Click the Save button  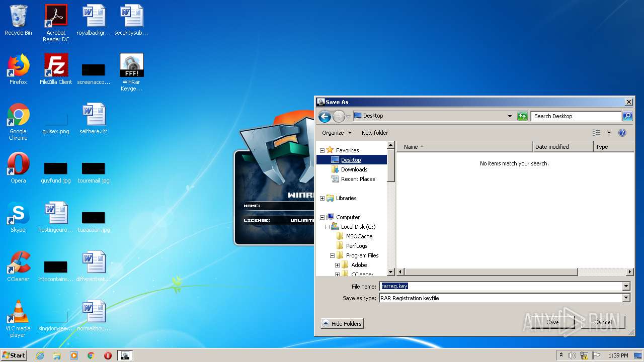552,322
